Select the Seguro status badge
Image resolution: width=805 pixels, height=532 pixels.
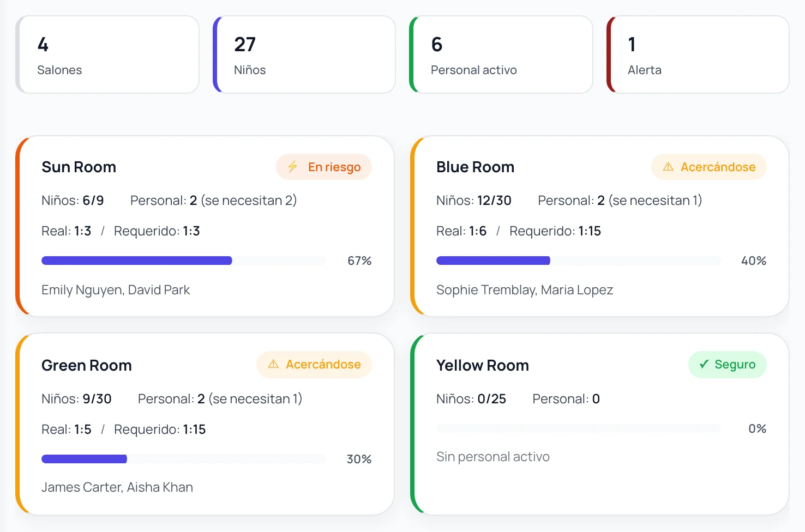(728, 364)
